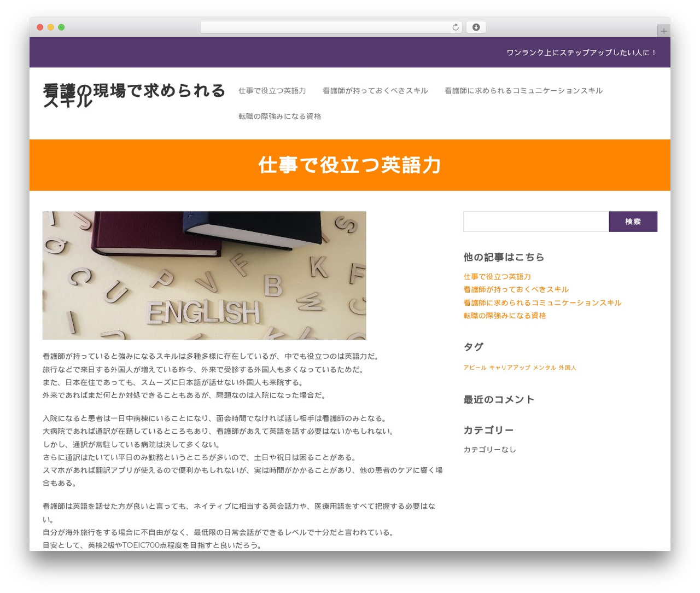Image resolution: width=700 pixels, height=593 pixels.
Task: Click the top bar text ワンランク上にステップアップしたい人に！
Action: click(582, 53)
